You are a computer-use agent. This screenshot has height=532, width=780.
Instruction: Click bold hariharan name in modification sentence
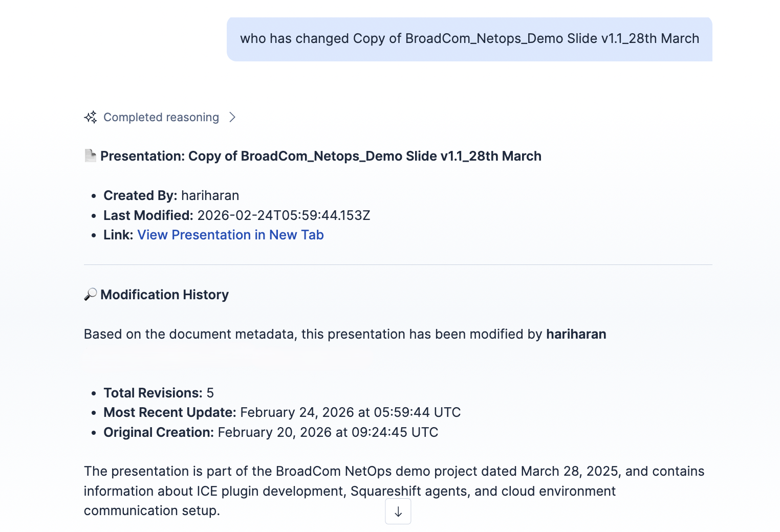[576, 334]
